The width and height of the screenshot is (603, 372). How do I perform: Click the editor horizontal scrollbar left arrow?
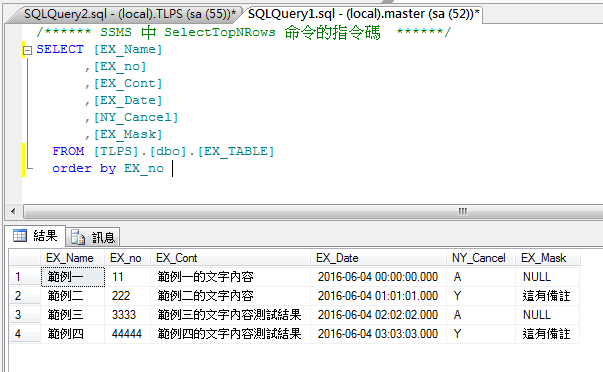coord(13,211)
